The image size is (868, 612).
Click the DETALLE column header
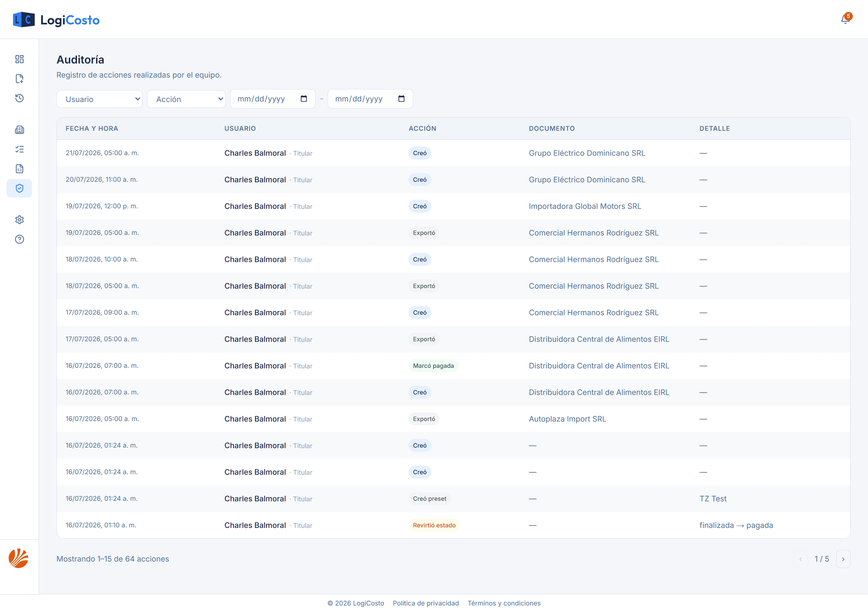tap(714, 129)
